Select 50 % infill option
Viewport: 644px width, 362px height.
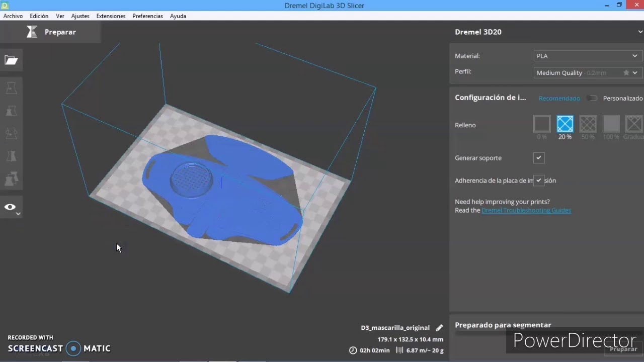pos(588,124)
